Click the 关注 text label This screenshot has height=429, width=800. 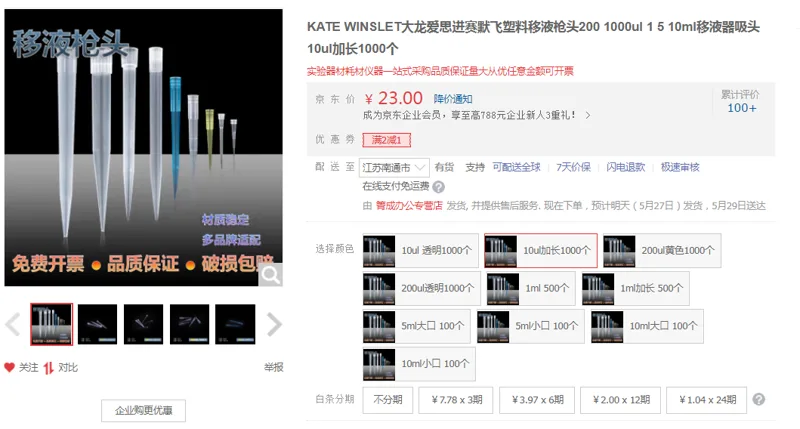(x=28, y=368)
